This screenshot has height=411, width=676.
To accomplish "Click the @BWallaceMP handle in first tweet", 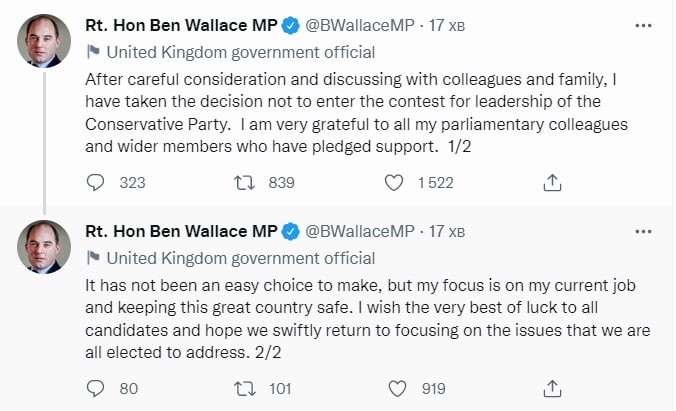I will pyautogui.click(x=359, y=26).
